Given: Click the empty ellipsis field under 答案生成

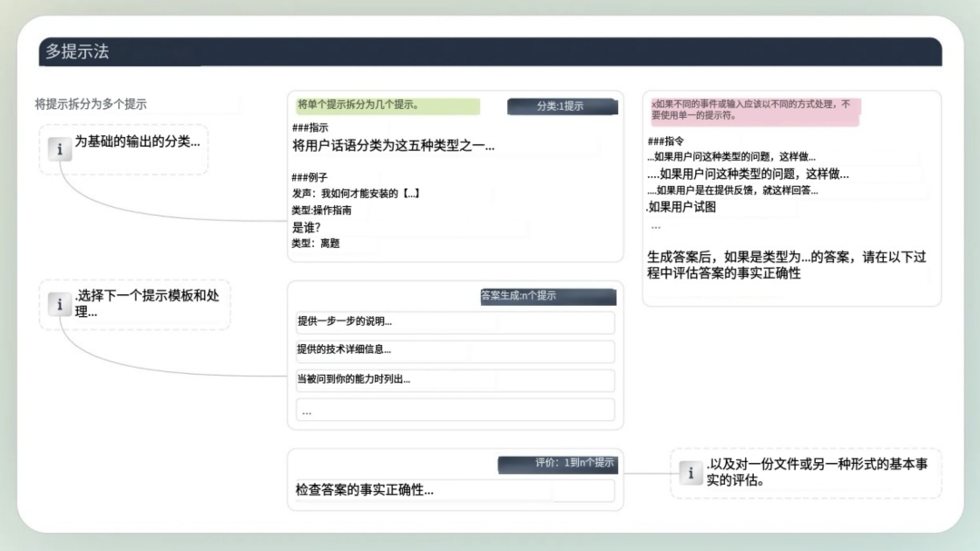Looking at the screenshot, I should pyautogui.click(x=455, y=410).
